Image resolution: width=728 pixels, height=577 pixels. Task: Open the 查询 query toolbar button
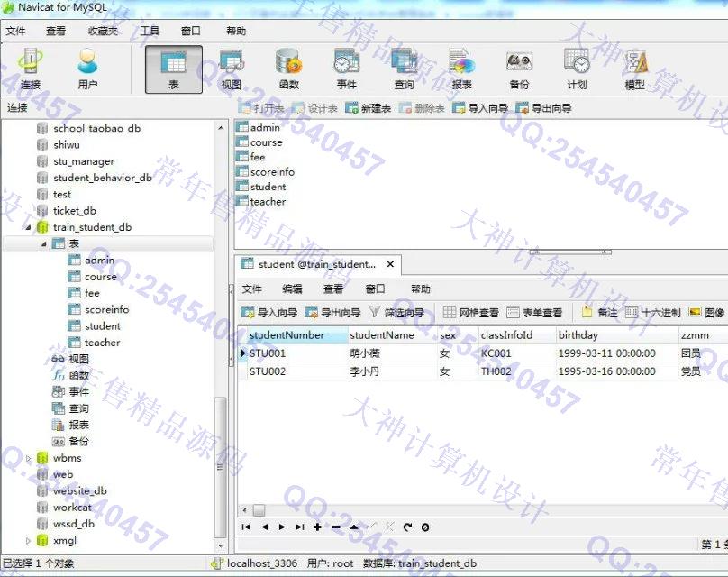[404, 69]
